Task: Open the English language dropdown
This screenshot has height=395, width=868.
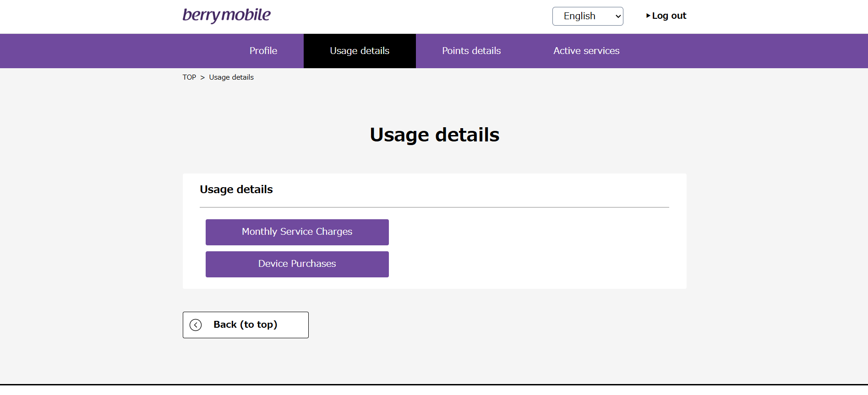Action: tap(588, 16)
